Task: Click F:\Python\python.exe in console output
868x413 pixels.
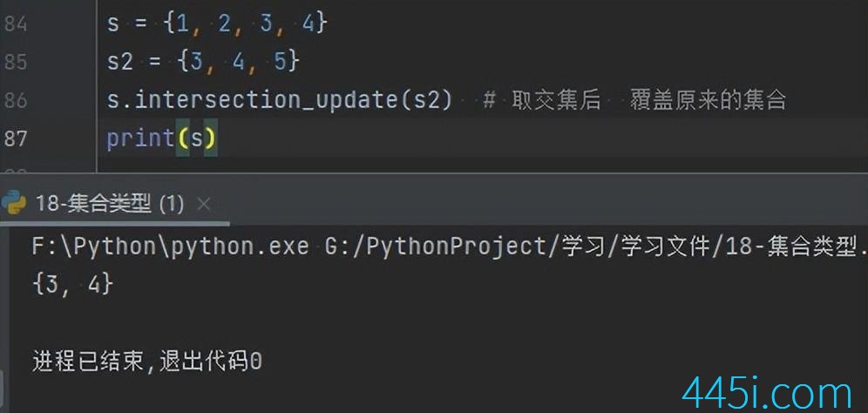Action: pos(170,247)
